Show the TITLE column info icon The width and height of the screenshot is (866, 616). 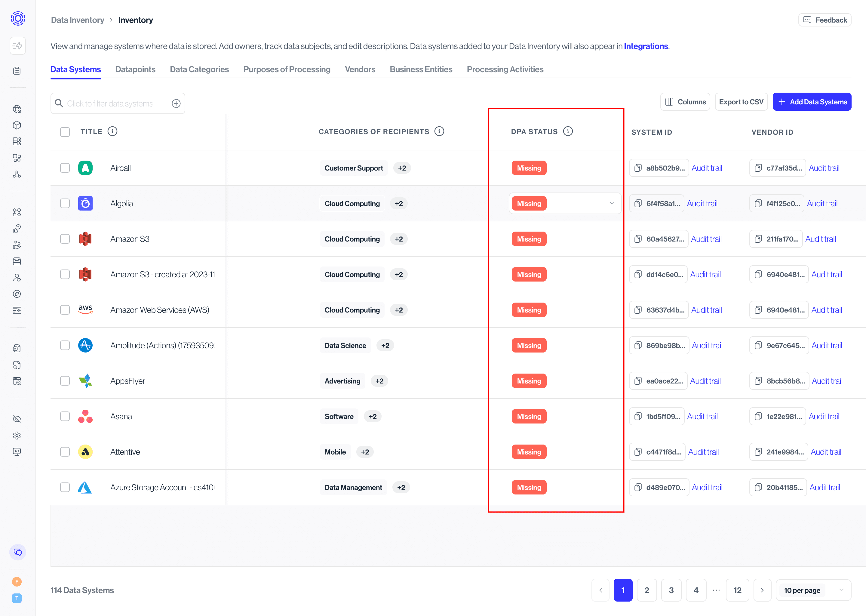point(112,131)
